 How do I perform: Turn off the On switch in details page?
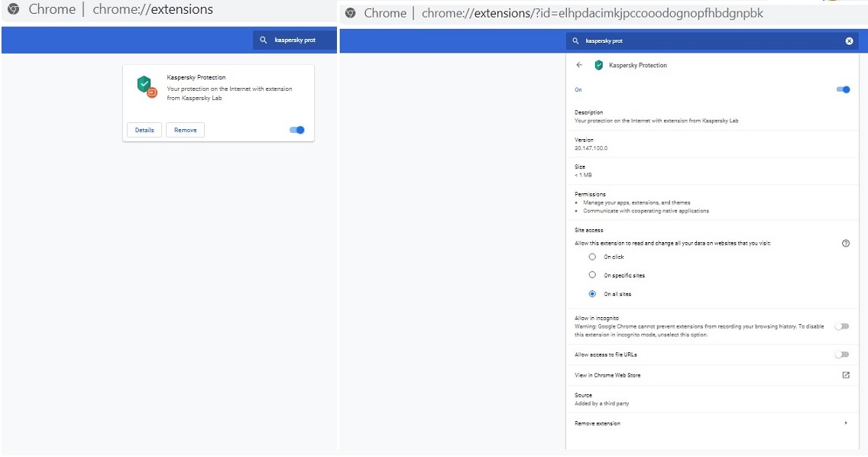click(x=843, y=89)
